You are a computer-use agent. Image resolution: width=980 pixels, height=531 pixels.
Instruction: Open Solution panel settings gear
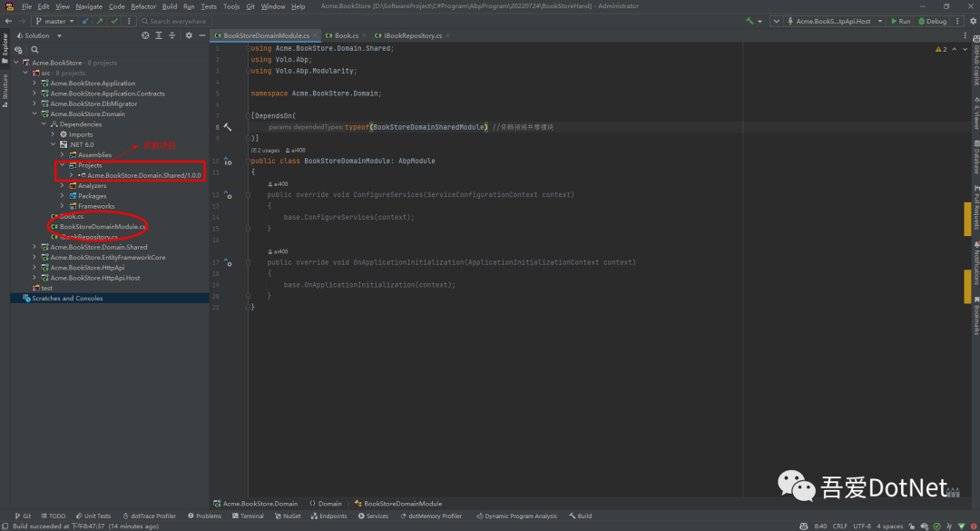189,35
